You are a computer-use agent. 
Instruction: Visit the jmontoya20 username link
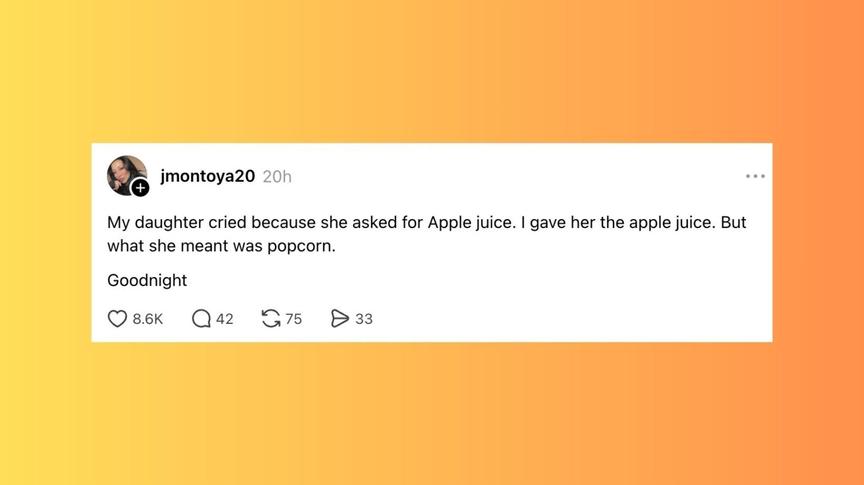coord(208,176)
